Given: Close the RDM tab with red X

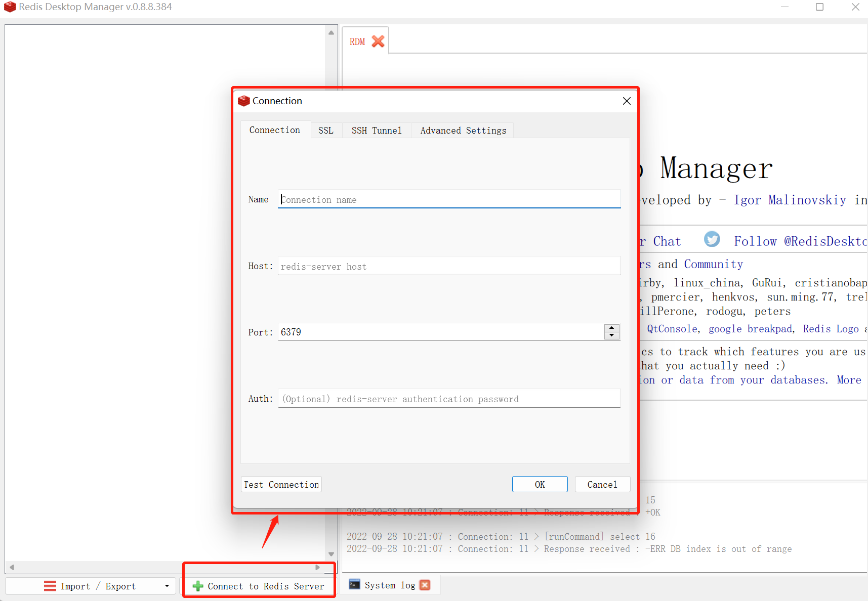Looking at the screenshot, I should click(x=378, y=41).
